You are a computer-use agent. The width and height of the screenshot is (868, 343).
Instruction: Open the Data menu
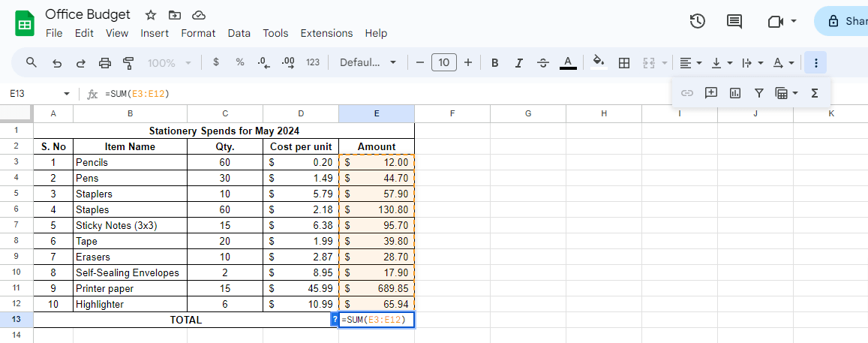pos(239,33)
